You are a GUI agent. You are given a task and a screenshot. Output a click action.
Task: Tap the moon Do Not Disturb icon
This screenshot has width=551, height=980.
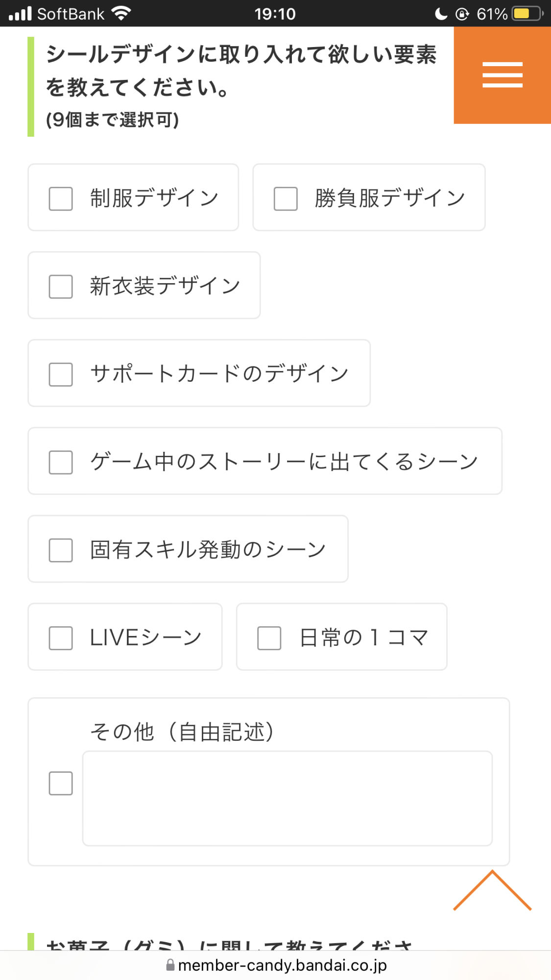coord(441,14)
